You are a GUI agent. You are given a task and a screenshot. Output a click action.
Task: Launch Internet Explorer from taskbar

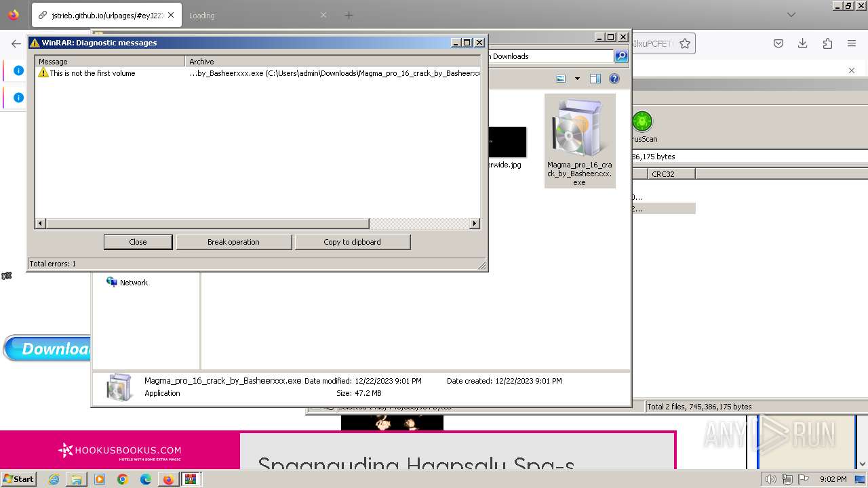click(x=54, y=479)
